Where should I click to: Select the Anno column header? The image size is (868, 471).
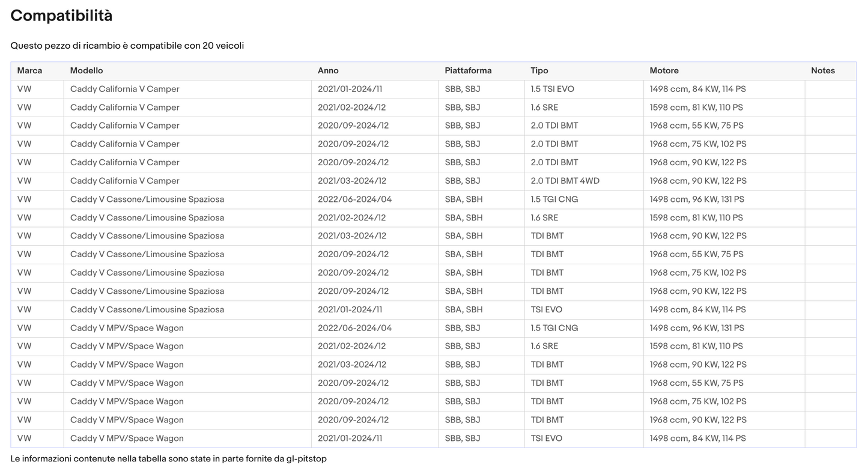pos(328,71)
